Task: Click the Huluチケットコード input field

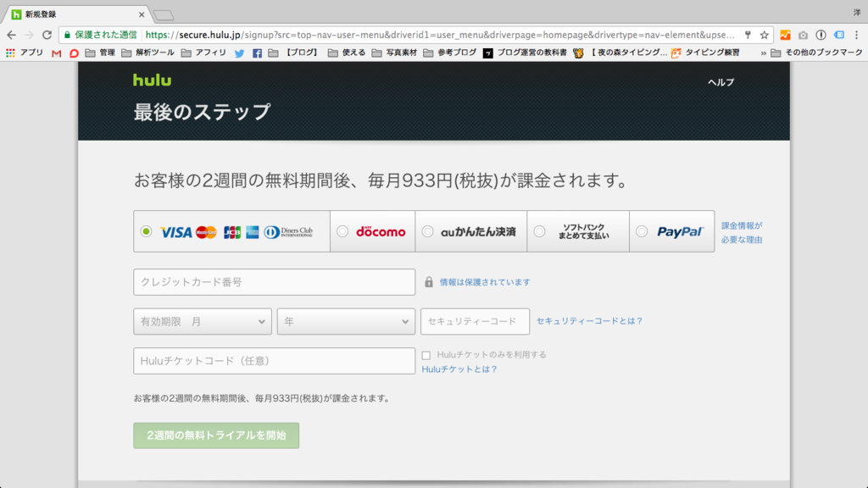Action: tap(274, 361)
